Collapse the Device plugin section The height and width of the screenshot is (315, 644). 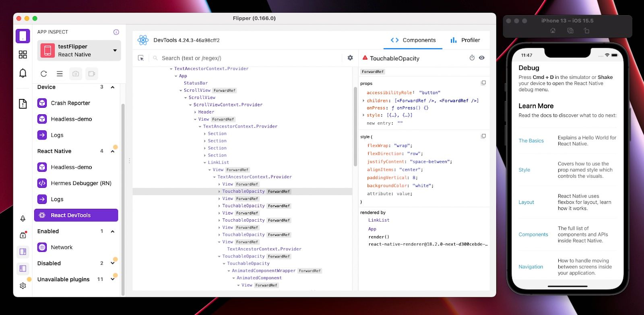(113, 87)
